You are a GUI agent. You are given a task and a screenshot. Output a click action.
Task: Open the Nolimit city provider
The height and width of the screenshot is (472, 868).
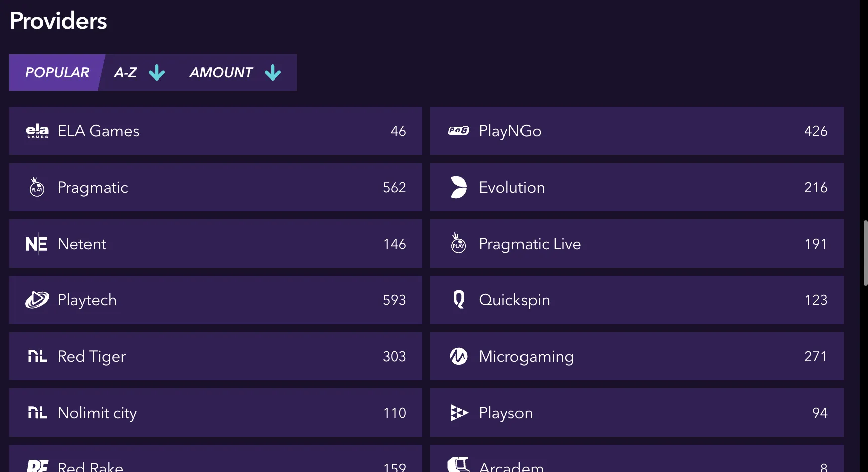215,413
